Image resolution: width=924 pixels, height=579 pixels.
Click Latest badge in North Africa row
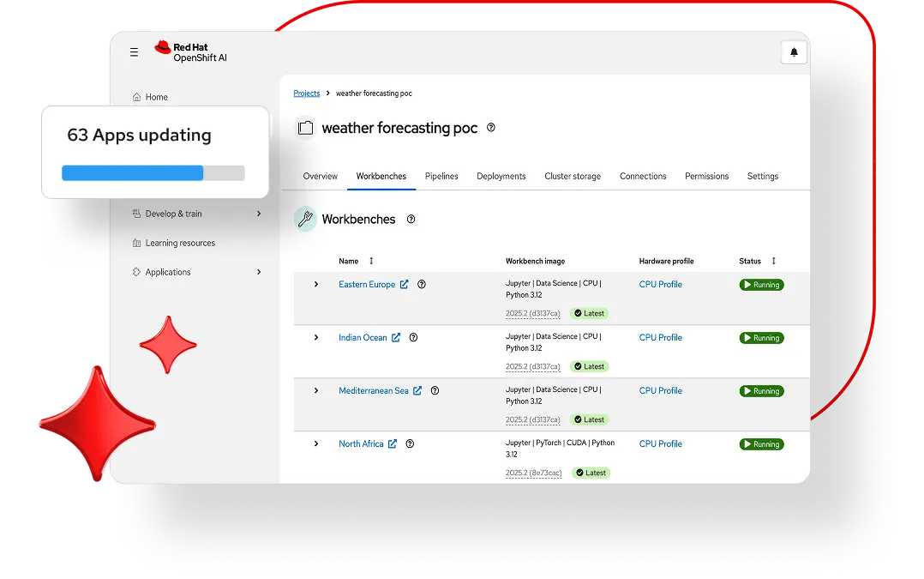591,473
